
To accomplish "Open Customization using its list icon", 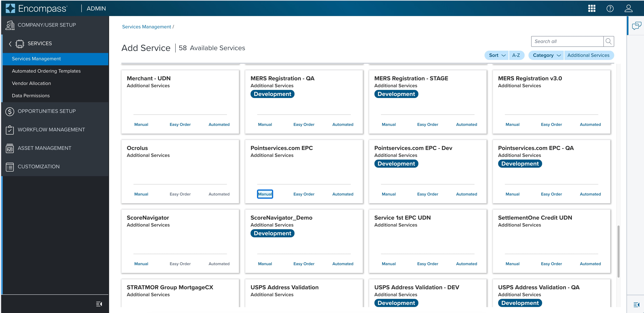I will [10, 167].
